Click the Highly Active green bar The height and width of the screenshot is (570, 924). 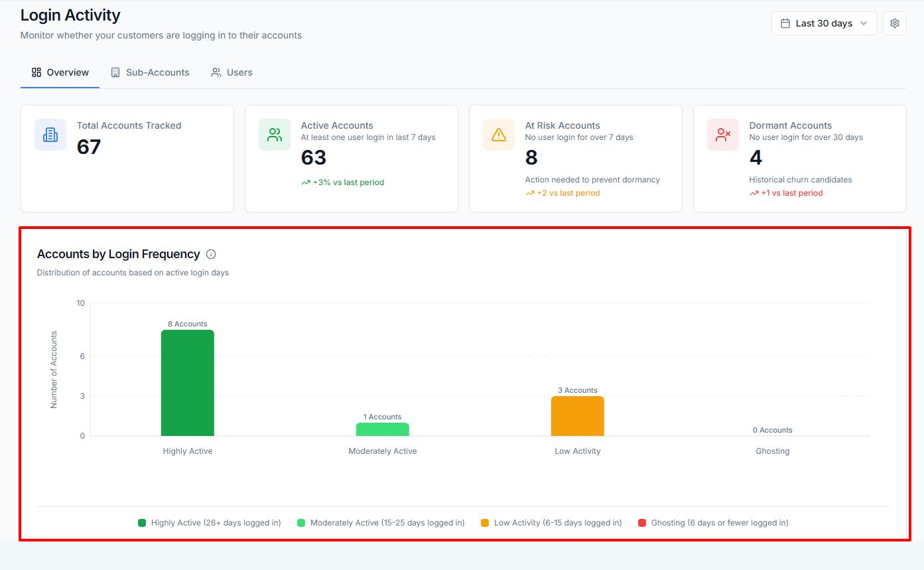click(188, 383)
